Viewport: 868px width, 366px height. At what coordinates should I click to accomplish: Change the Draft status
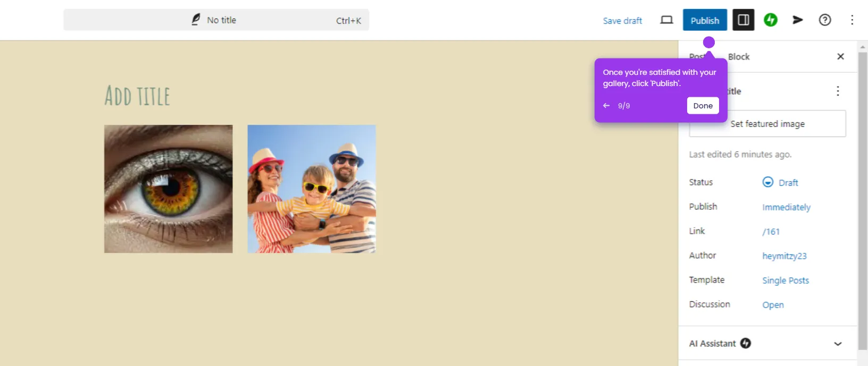(x=780, y=182)
